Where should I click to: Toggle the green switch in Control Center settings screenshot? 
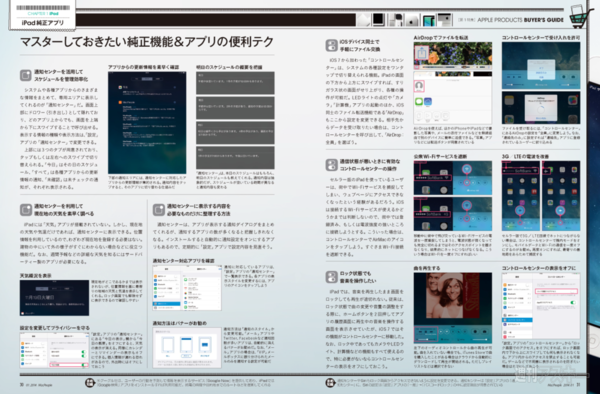point(573,302)
